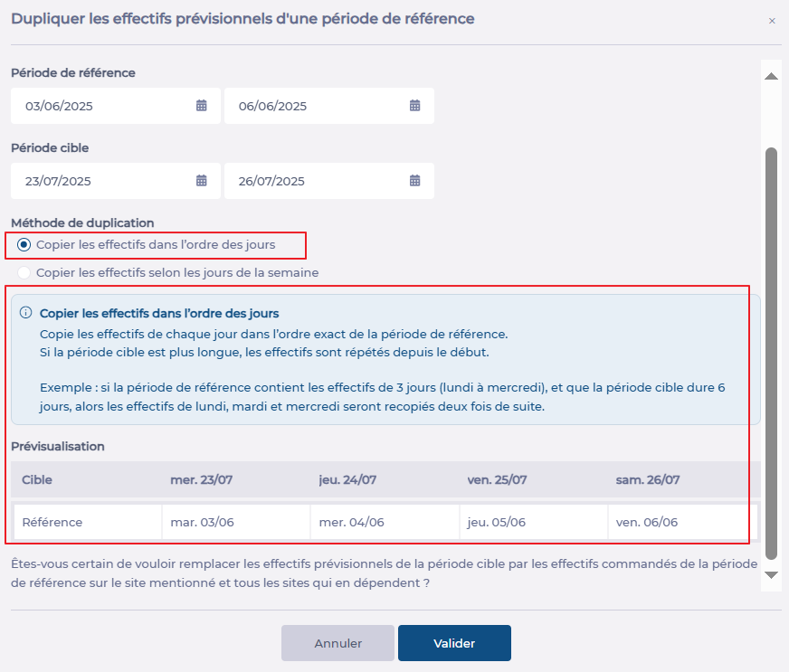789x672 pixels.
Task: Open calendar for reference period end date
Action: pos(415,106)
